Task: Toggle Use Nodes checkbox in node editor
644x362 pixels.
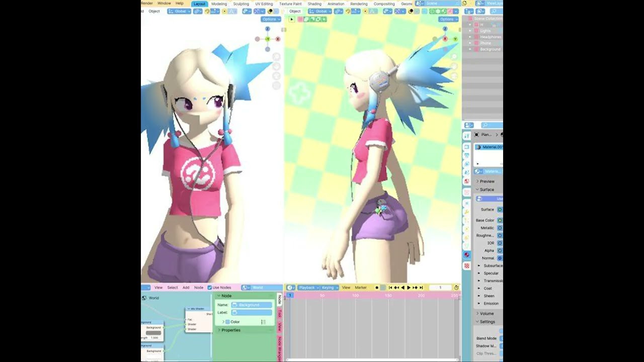Action: tap(209, 288)
